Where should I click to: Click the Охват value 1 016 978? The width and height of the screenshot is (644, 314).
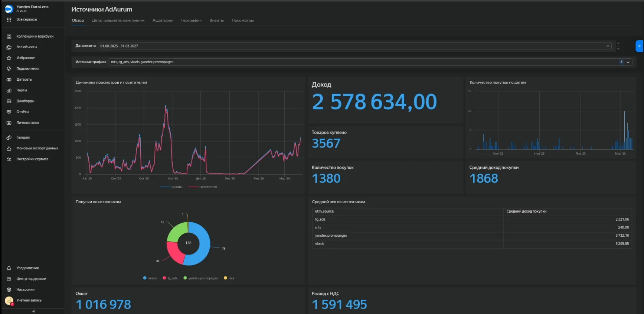pyautogui.click(x=103, y=305)
